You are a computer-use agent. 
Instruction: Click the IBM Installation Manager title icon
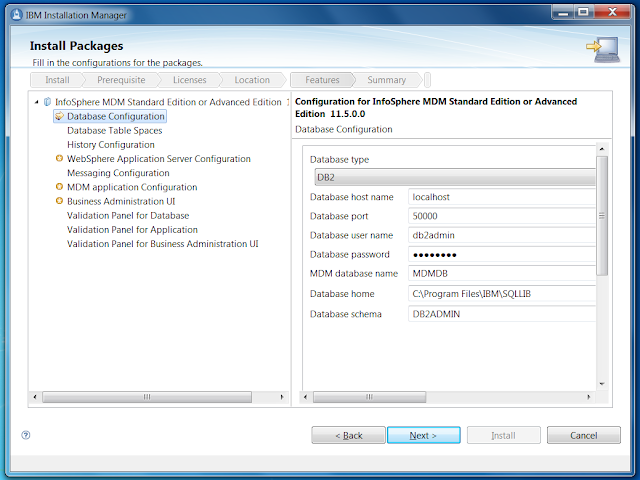[16, 15]
